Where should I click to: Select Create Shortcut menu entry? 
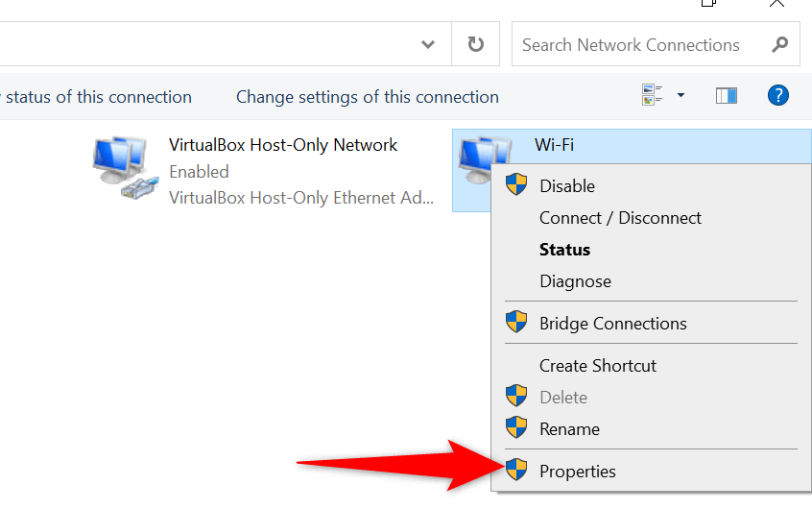597,366
